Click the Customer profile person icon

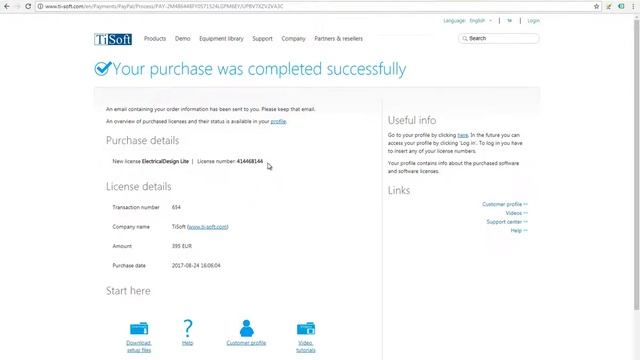(x=247, y=328)
